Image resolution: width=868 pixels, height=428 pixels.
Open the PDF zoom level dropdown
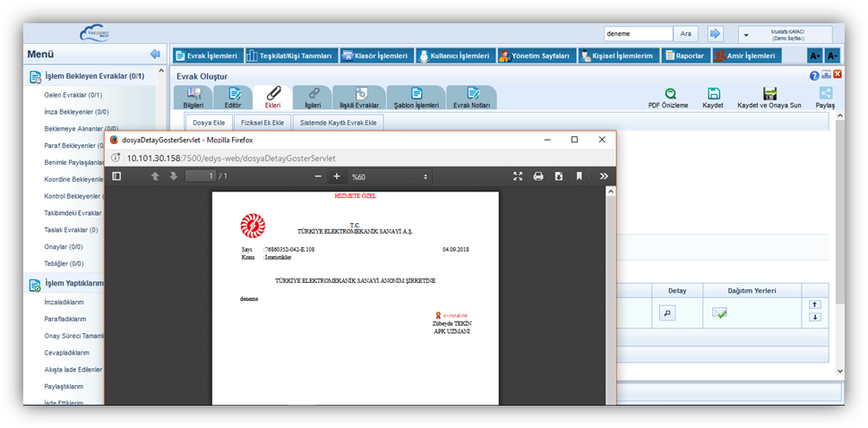coord(390,177)
